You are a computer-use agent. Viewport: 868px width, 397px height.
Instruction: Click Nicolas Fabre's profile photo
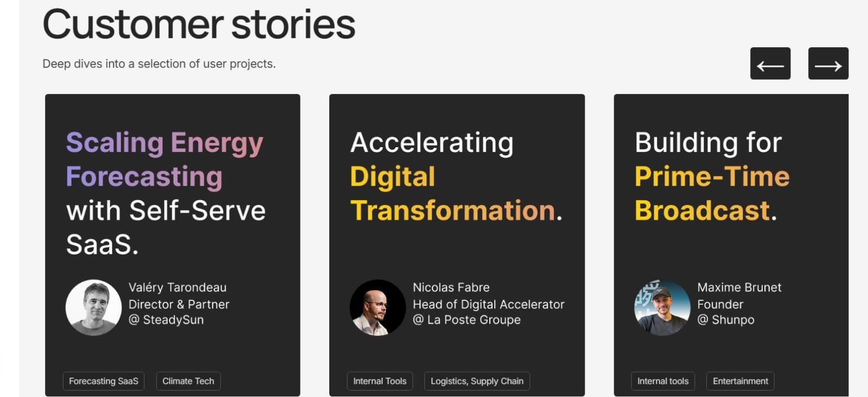click(x=378, y=307)
